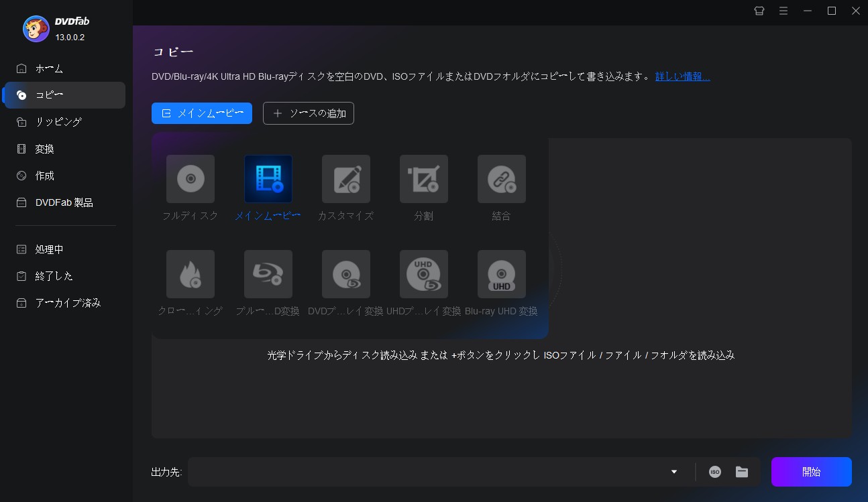This screenshot has height=502, width=868.
Task: Click the version text 13.0.0.2
Action: [70, 38]
